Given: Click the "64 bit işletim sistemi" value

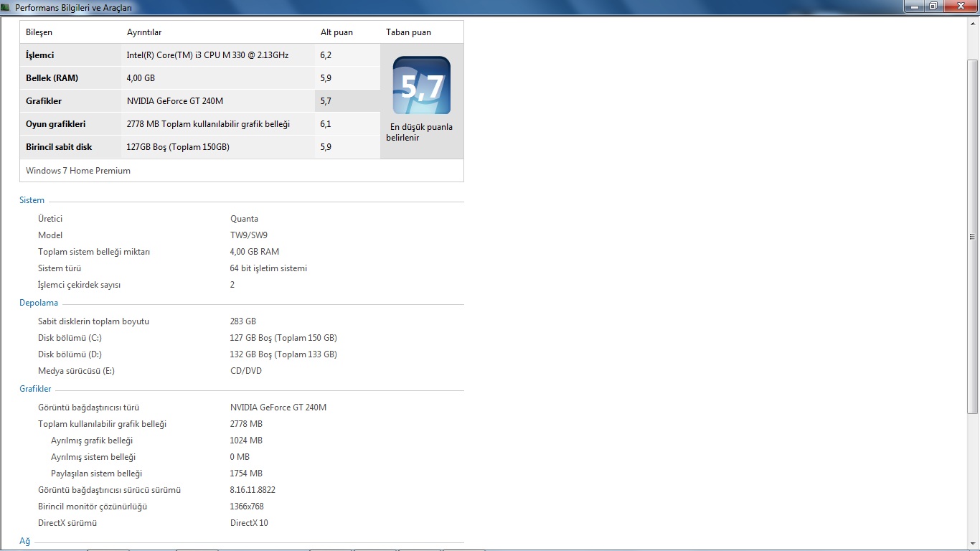Looking at the screenshot, I should coord(268,268).
